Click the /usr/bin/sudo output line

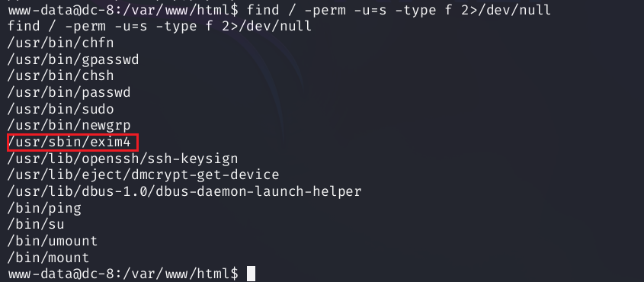tap(61, 109)
